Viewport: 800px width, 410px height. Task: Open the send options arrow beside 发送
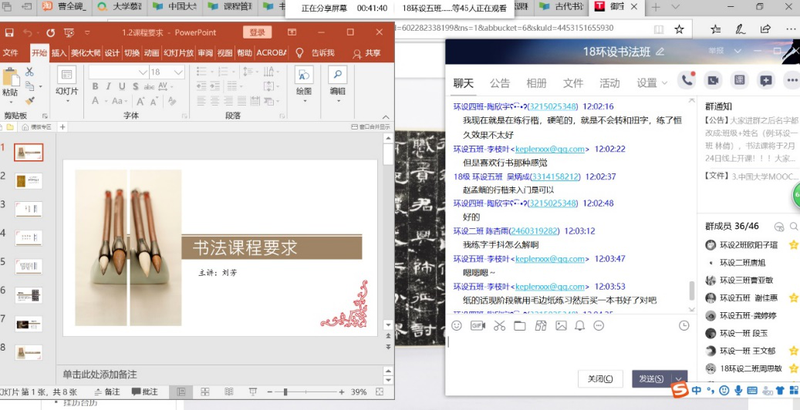pos(679,379)
